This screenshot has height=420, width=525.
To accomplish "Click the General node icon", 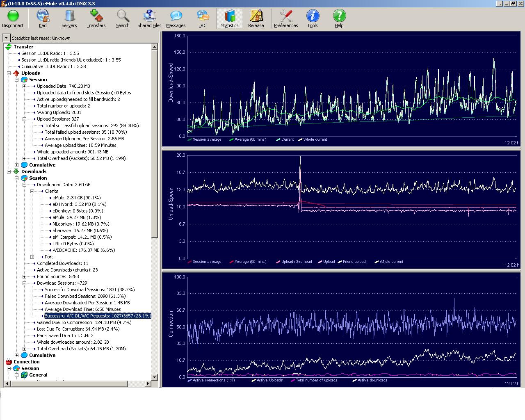I will (24, 375).
